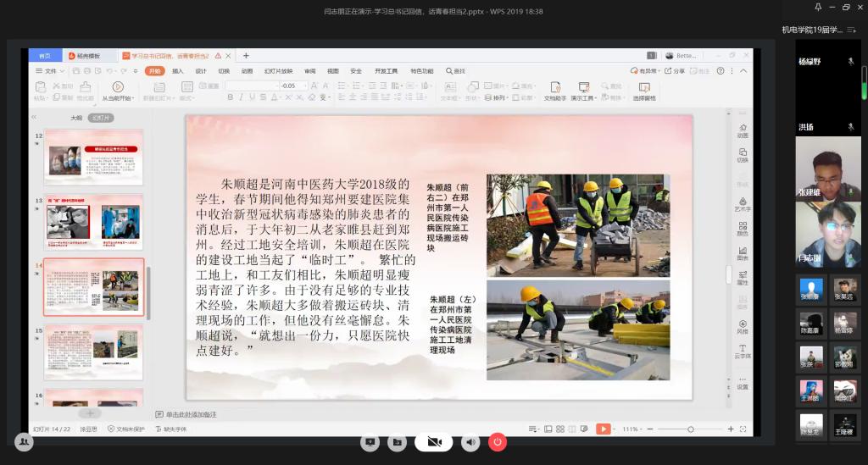Select slide 12 thumbnail

tap(93, 157)
